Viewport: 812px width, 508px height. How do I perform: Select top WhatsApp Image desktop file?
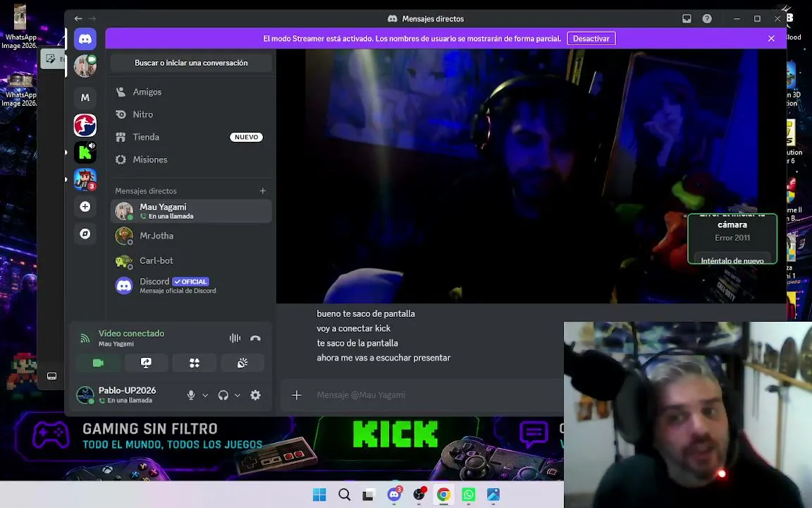[x=19, y=27]
